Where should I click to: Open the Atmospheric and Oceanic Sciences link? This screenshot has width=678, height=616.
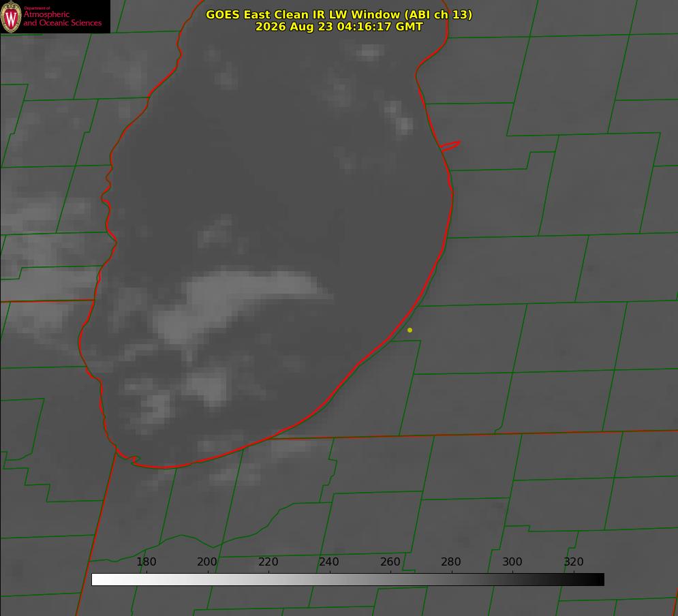point(62,18)
